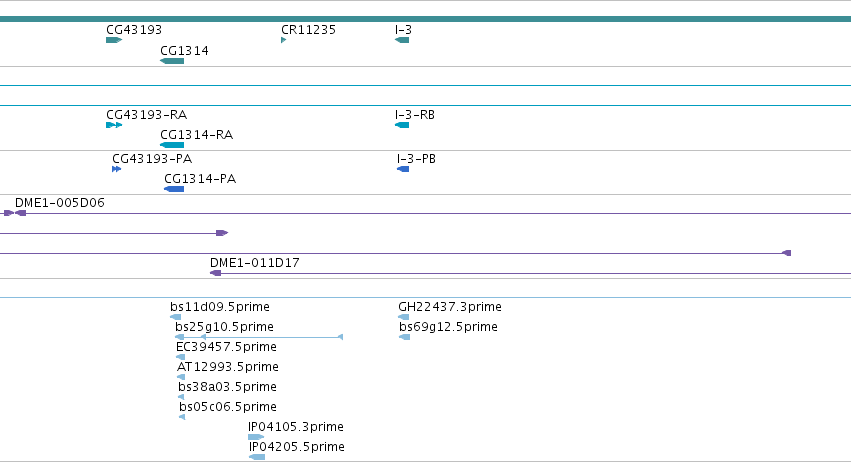The image size is (851, 462).
Task: Select EST label bs25g10.5prime
Action: 224,327
